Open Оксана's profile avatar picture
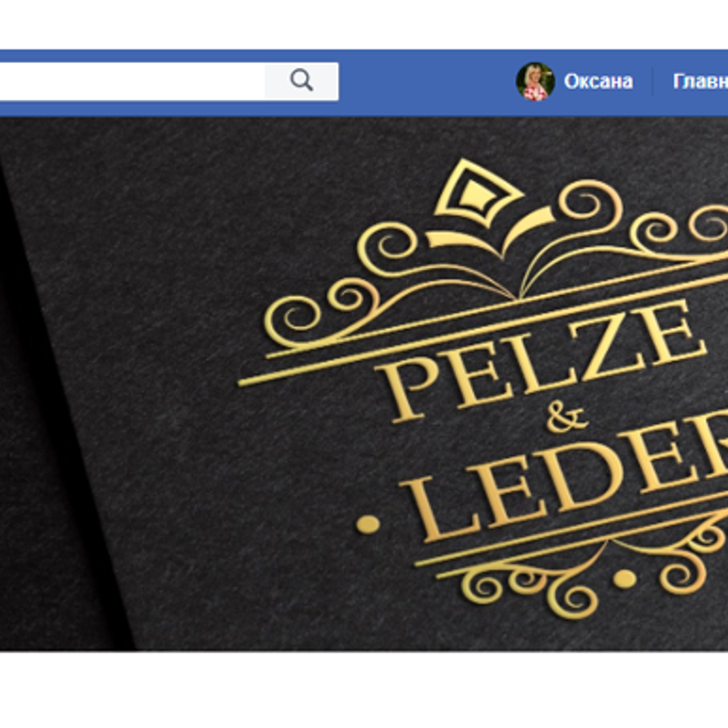This screenshot has height=728, width=728. [535, 81]
